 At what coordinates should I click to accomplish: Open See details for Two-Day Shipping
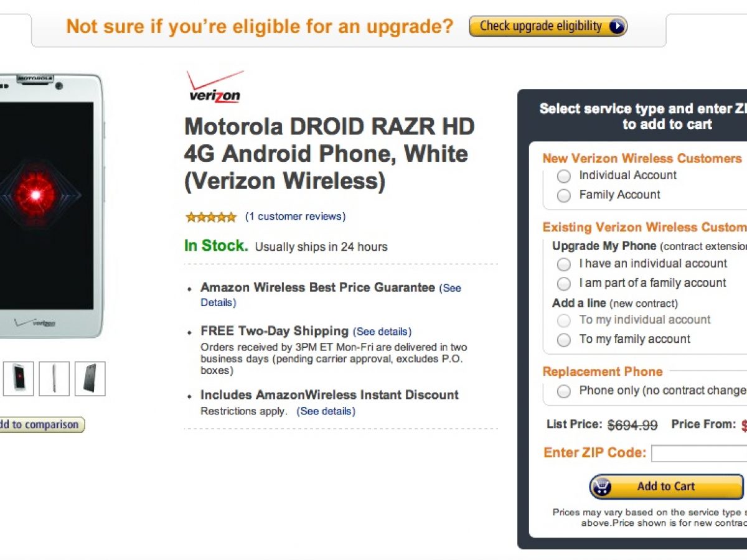coord(382,332)
